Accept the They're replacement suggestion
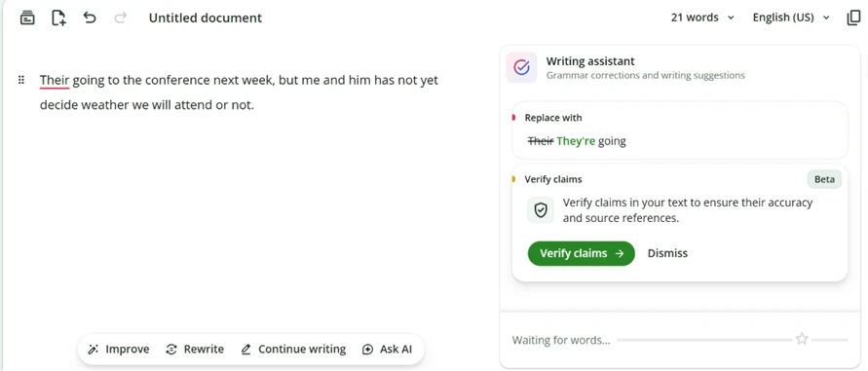Screen dimensions: 868x371 click(576, 141)
